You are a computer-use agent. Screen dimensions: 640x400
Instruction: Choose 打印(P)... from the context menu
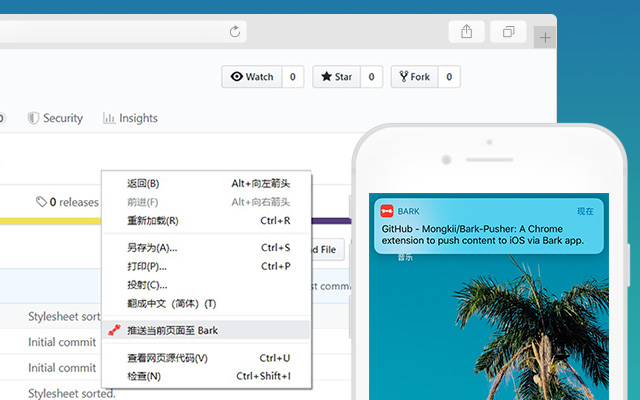pos(207,267)
